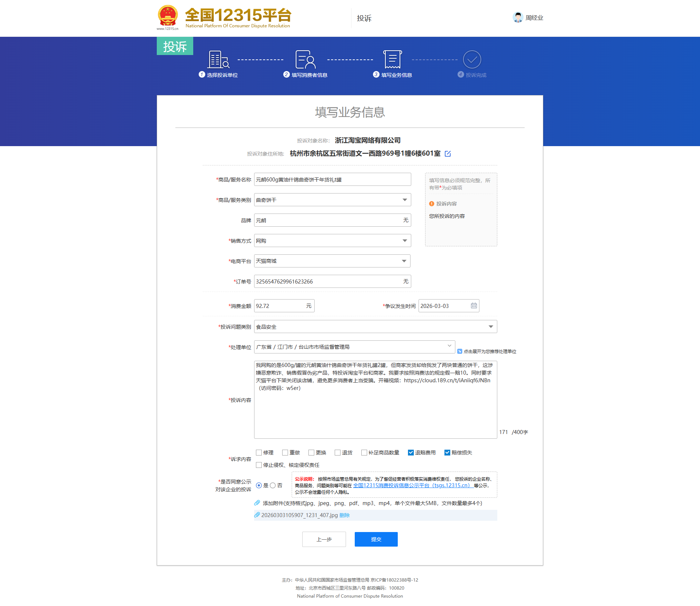
Task: Click the 填写业务信息 document step icon
Action: (x=392, y=59)
